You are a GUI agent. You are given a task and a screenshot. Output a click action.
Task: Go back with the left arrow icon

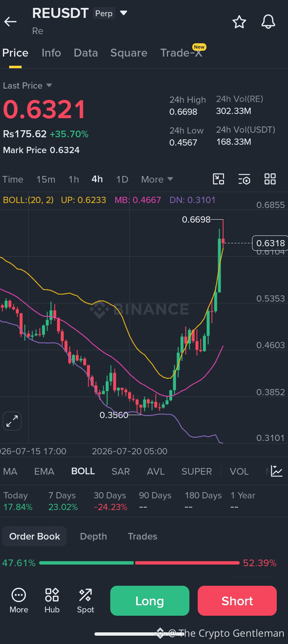[x=10, y=22]
